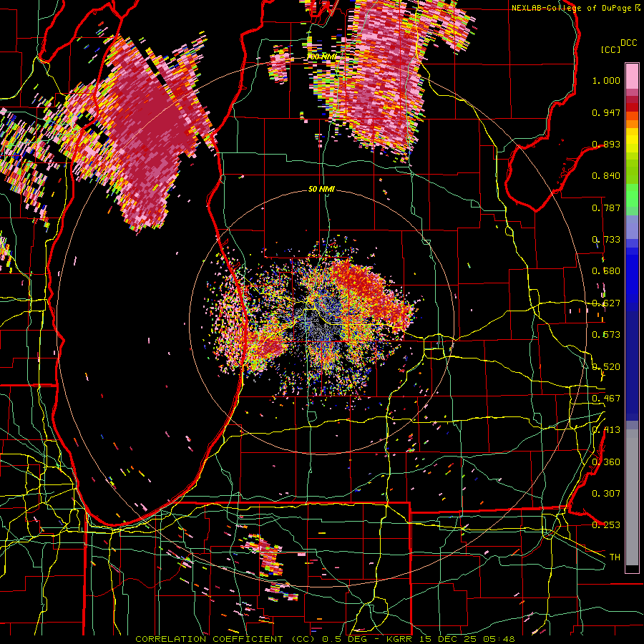
Task: Pick the bright green segment of the color bar
Action: (x=632, y=196)
